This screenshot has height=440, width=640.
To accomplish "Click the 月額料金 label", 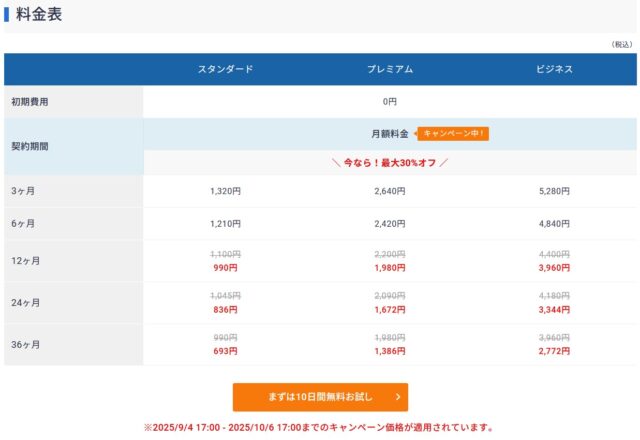I will pyautogui.click(x=389, y=133).
